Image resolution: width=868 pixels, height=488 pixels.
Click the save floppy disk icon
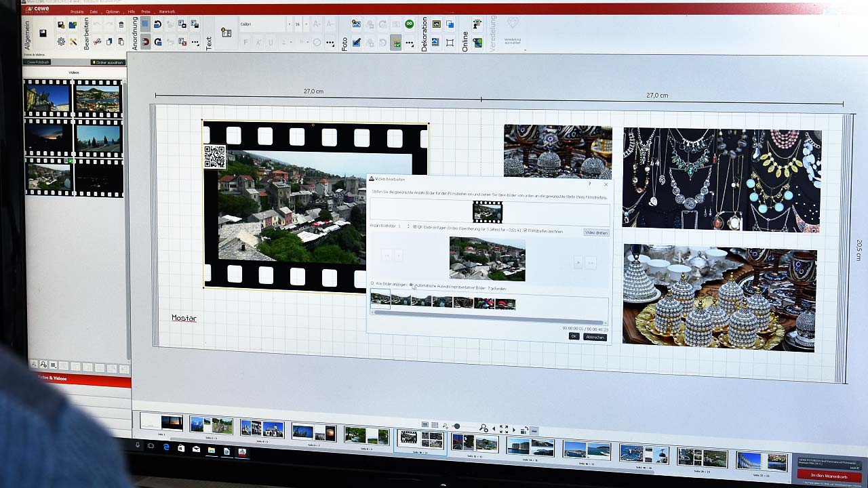43,33
